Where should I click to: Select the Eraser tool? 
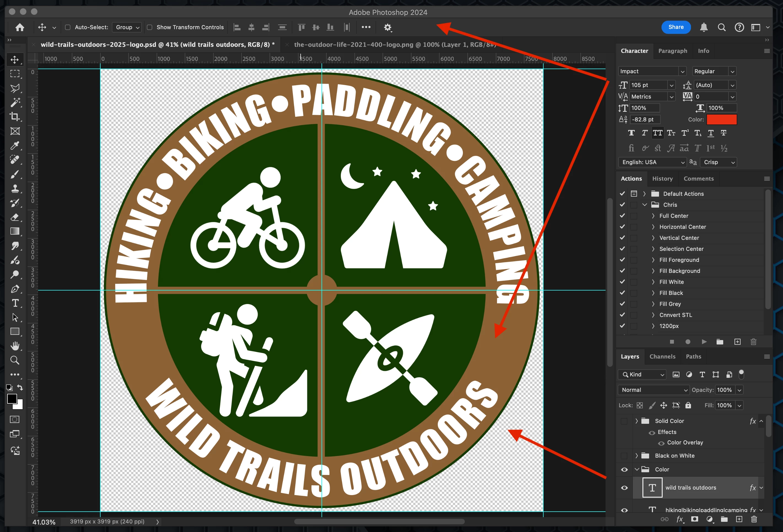[x=15, y=217]
